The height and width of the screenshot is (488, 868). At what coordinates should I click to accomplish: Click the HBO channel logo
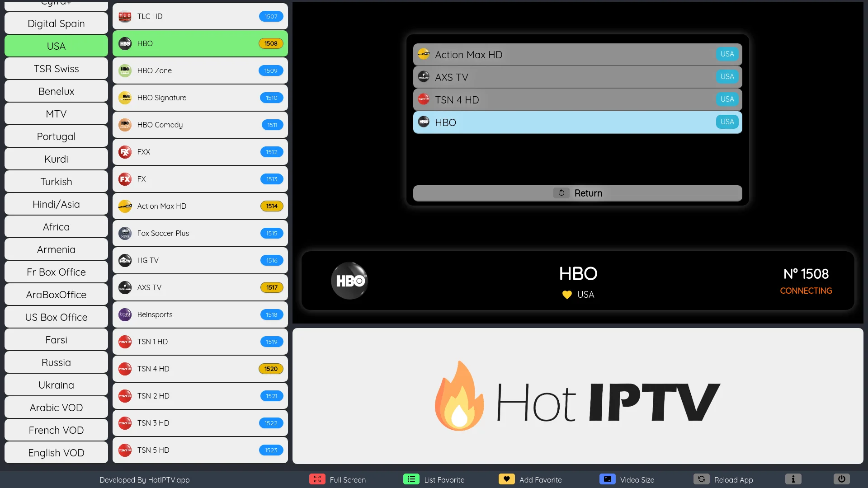[124, 43]
